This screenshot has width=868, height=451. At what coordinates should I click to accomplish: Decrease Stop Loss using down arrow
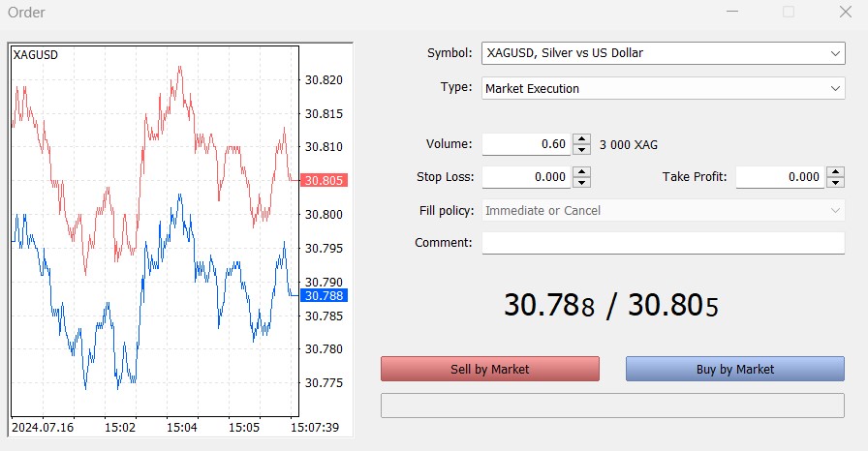click(581, 182)
